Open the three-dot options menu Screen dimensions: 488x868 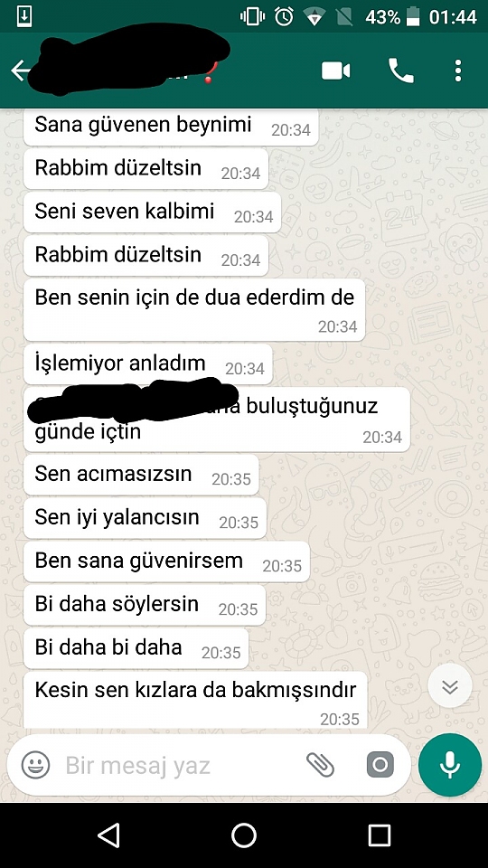pyautogui.click(x=457, y=71)
